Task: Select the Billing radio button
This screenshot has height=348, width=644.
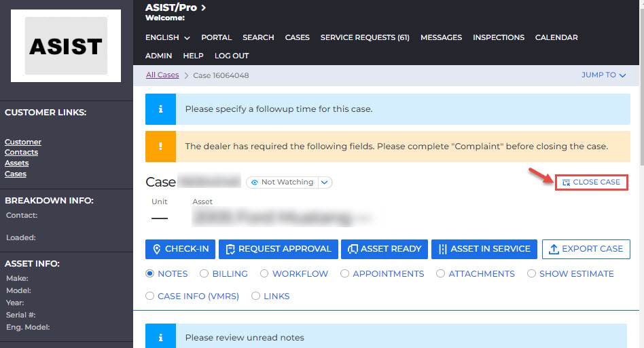Action: coord(204,273)
